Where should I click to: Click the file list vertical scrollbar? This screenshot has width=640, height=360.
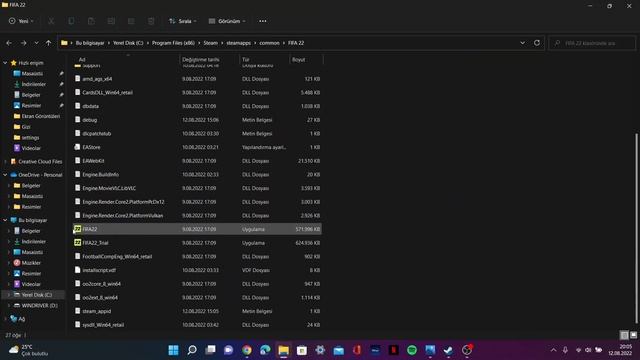(636, 229)
